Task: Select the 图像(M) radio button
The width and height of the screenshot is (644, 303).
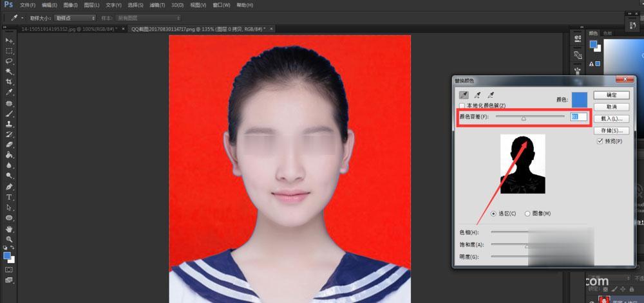Action: pyautogui.click(x=527, y=214)
